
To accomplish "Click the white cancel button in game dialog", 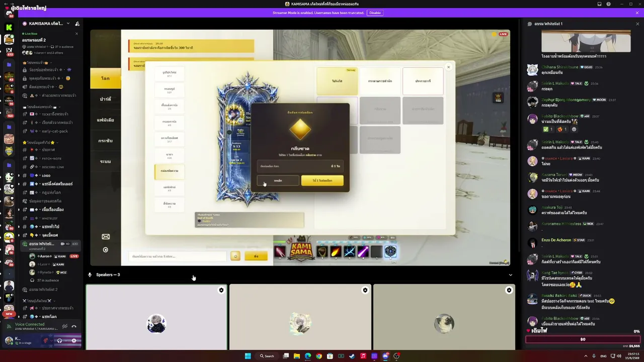I will (x=278, y=180).
